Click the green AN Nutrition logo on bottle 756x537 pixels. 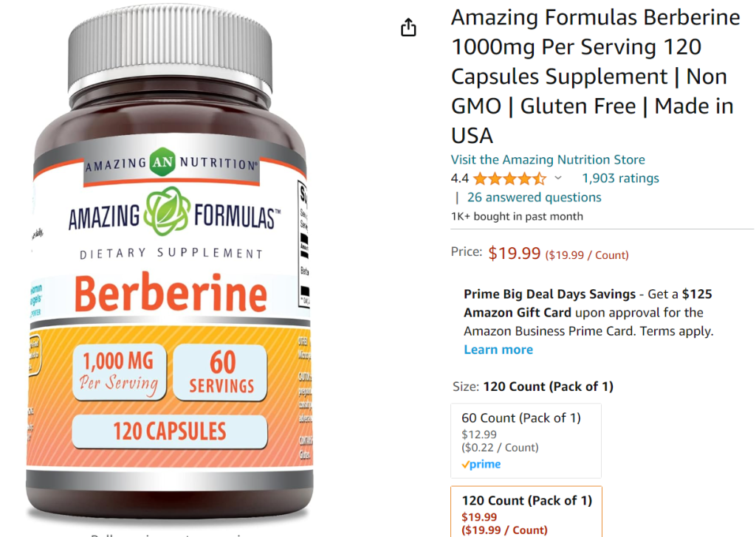[162, 162]
